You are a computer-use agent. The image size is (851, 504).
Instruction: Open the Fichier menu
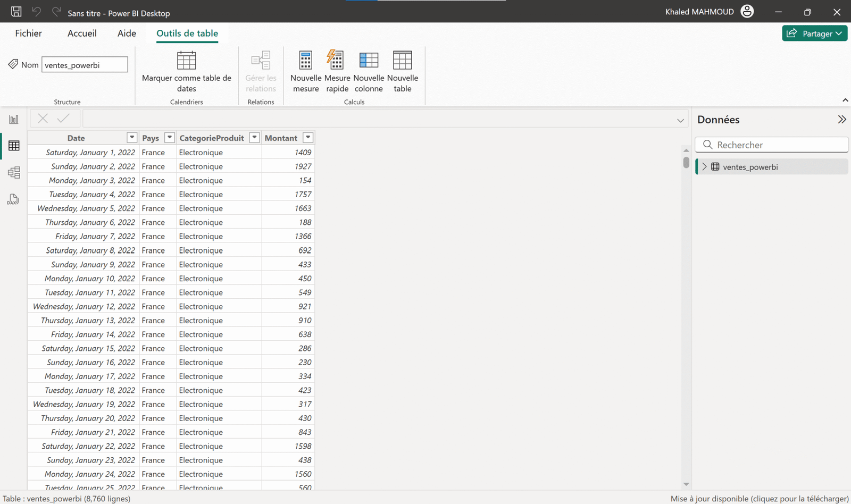pyautogui.click(x=28, y=33)
